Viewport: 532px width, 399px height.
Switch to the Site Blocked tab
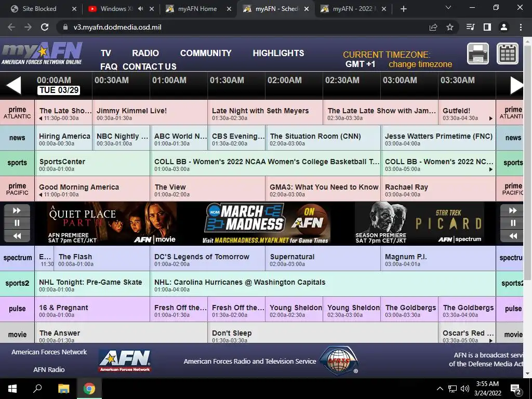tap(39, 9)
